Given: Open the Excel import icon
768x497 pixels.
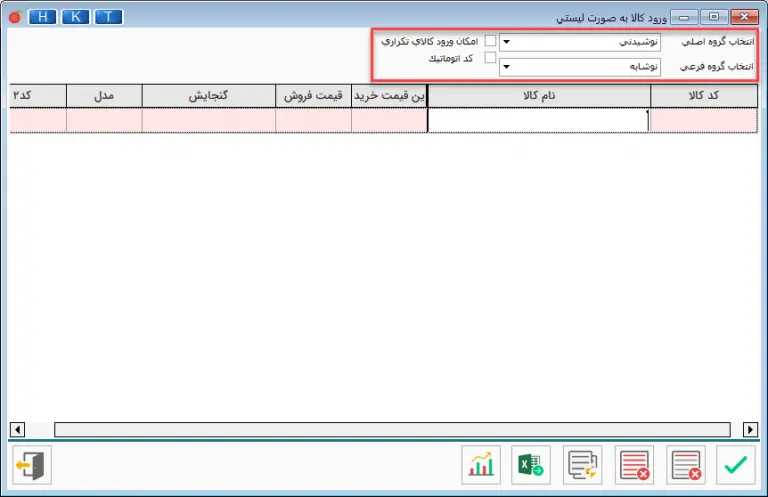Looking at the screenshot, I should [x=530, y=465].
